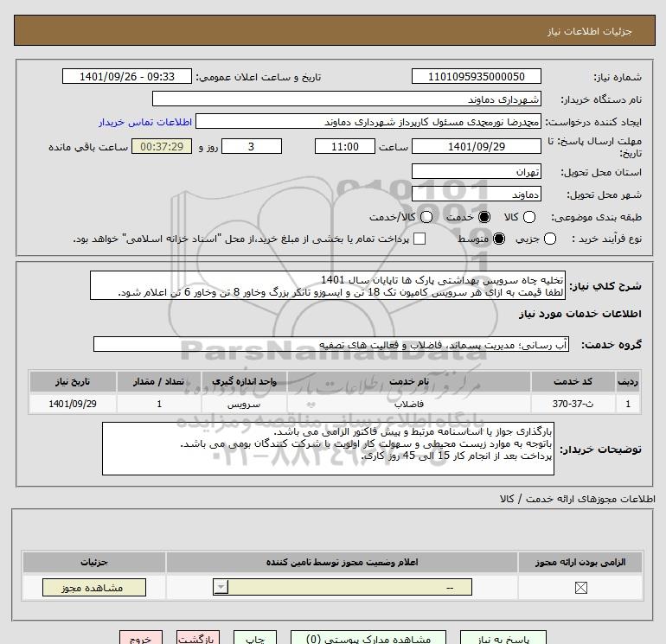This screenshot has width=666, height=644.
Task: Select the خدمت radio button
Action: [x=483, y=217]
